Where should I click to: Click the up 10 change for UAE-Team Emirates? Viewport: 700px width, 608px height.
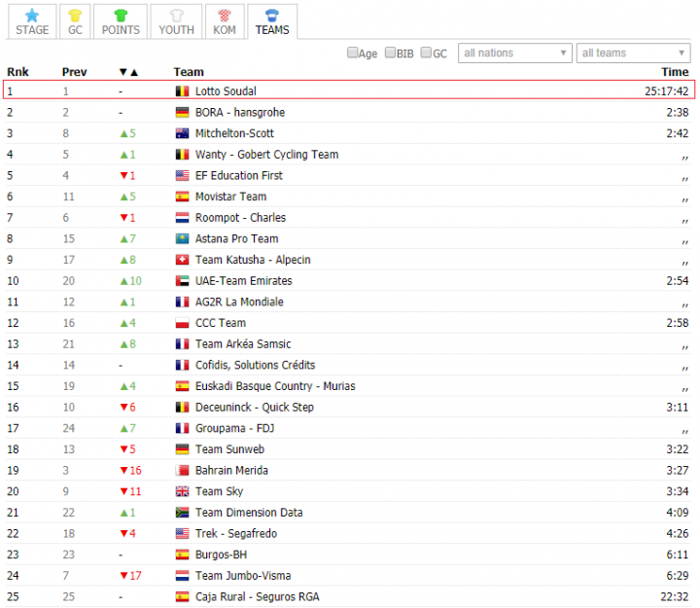(131, 280)
